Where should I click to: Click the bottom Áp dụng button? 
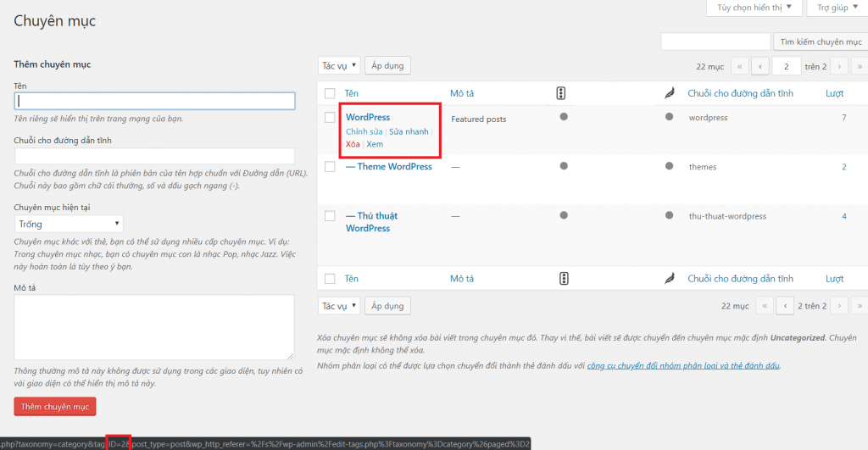point(387,306)
